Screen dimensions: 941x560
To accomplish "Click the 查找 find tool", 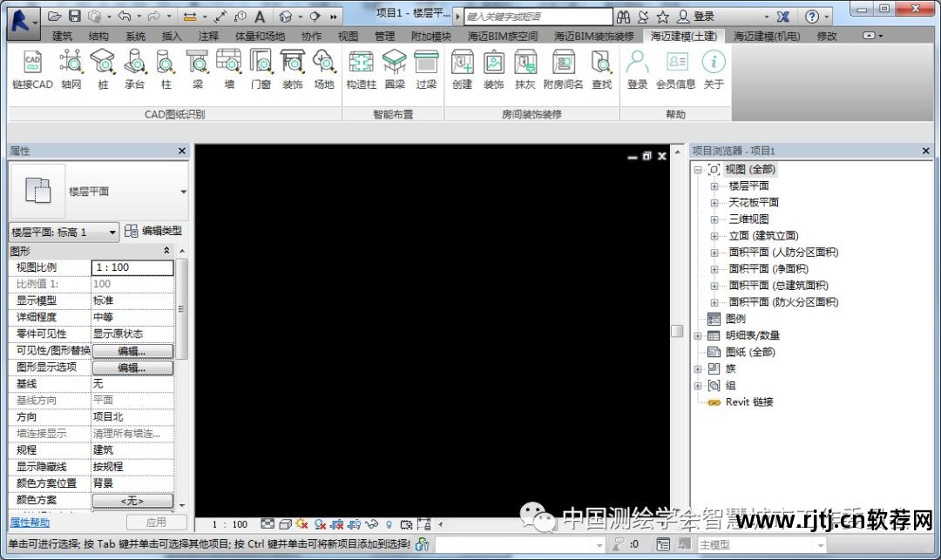I will click(x=601, y=70).
